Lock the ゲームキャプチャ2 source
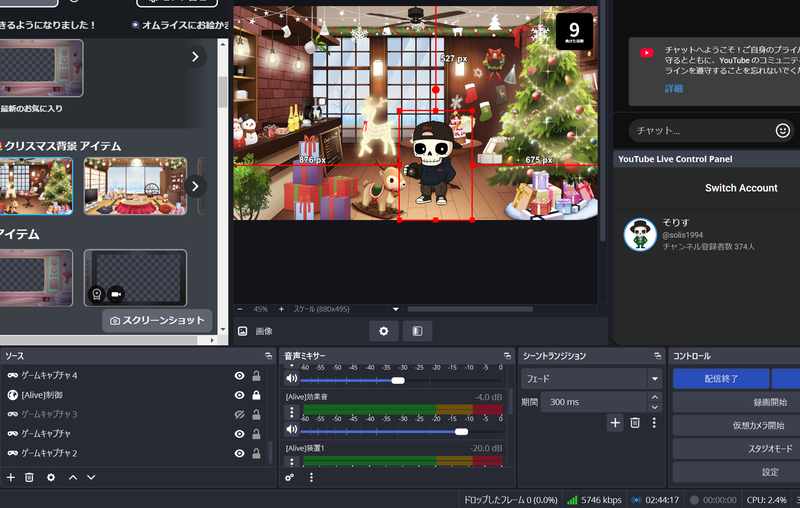Screen dimensions: 800x508 point(256,453)
